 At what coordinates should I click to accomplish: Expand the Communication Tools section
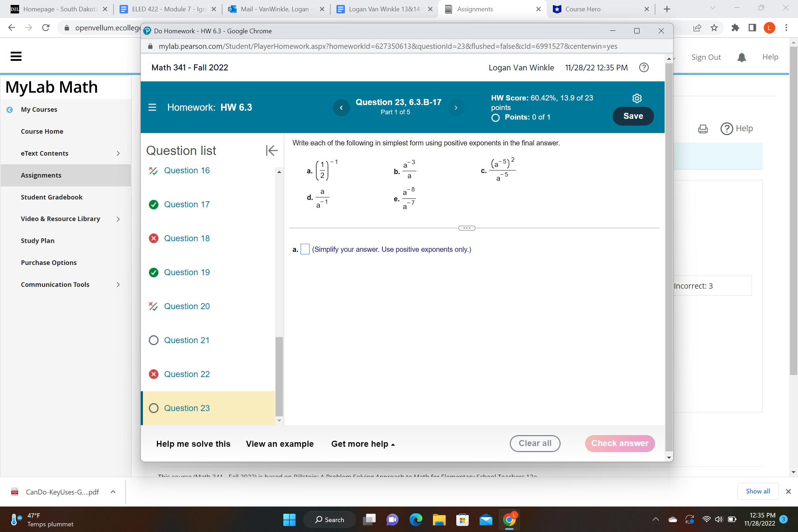118,284
